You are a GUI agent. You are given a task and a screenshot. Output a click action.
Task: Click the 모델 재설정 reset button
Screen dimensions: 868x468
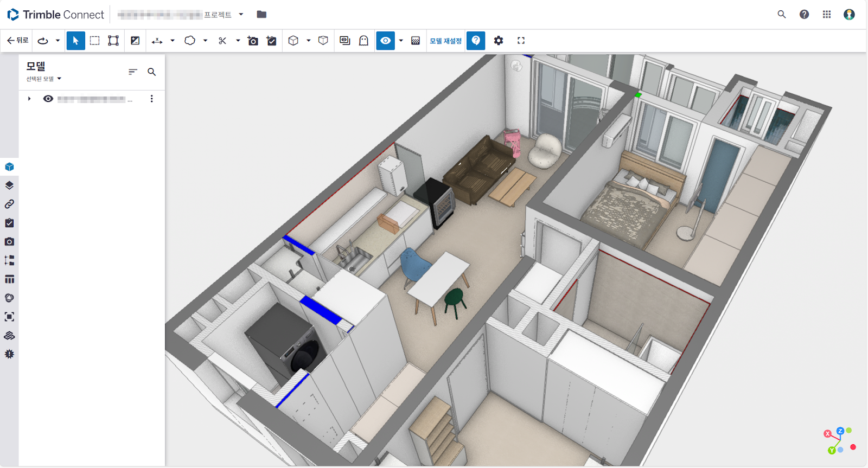[x=445, y=41]
